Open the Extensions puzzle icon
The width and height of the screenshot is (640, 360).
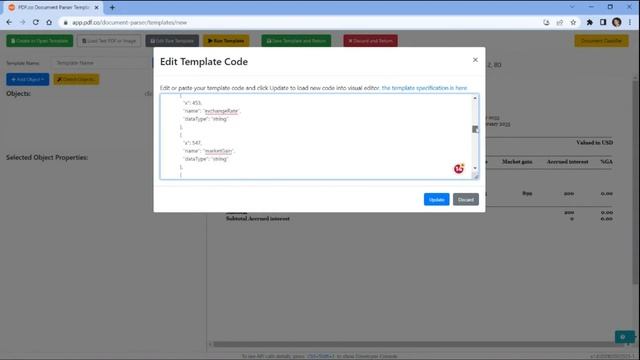(x=589, y=22)
